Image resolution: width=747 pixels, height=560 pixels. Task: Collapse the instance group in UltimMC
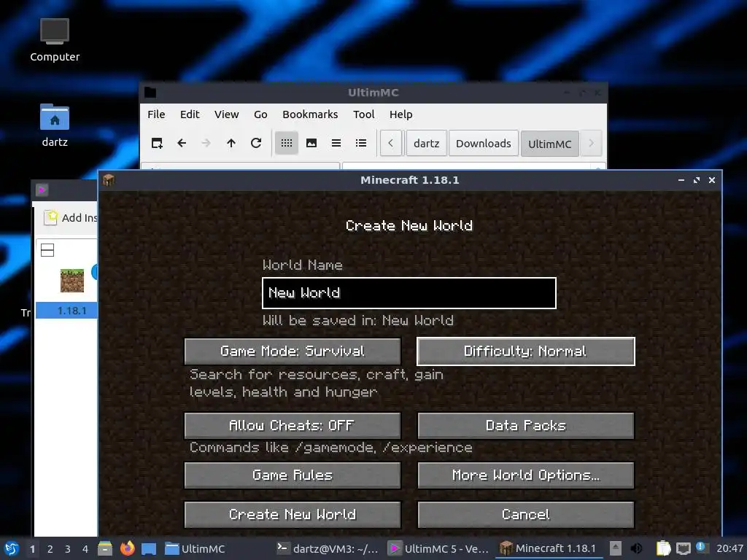[47, 250]
